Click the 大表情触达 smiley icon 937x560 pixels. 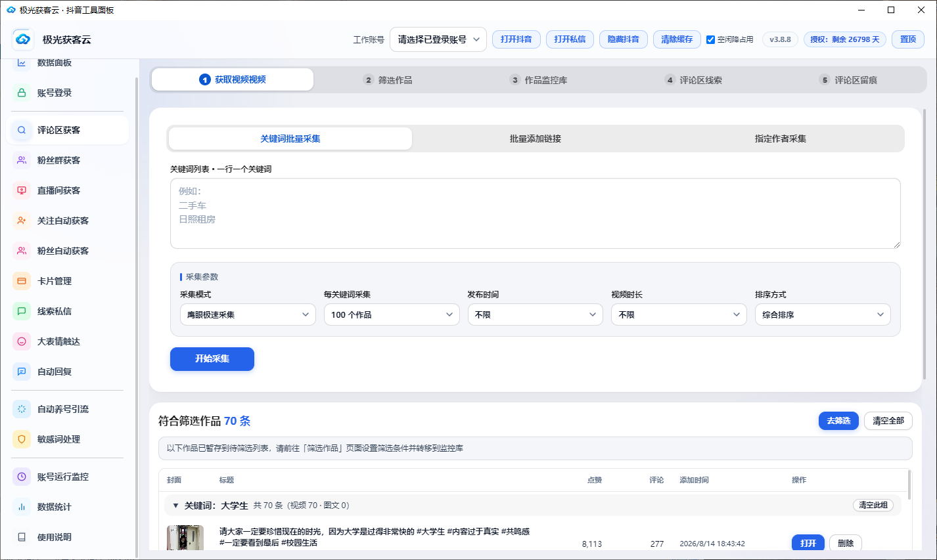[22, 341]
